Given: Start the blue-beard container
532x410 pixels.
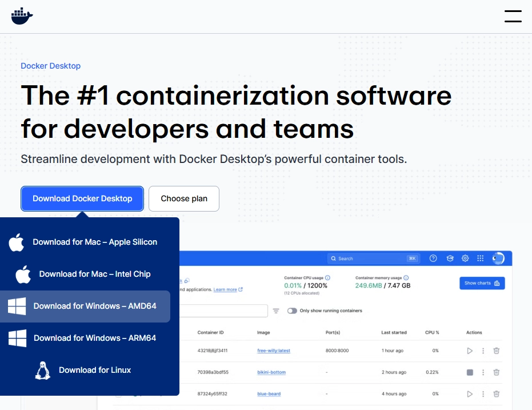Looking at the screenshot, I should [470, 394].
